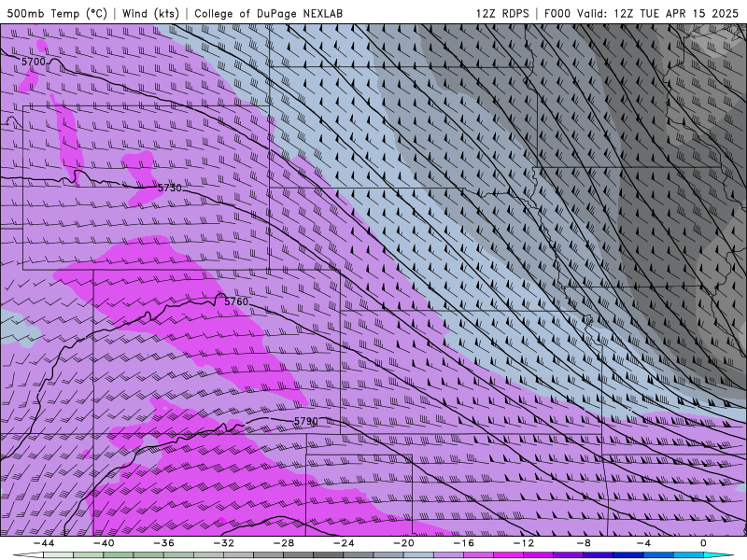747x560 pixels.
Task: Click the -12 colorbar tick label
Action: pos(524,543)
